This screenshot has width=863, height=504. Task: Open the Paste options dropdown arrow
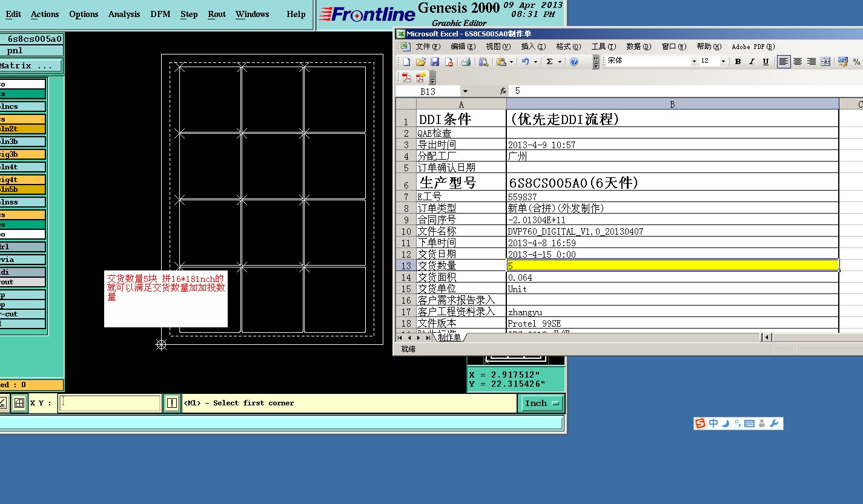coord(511,62)
